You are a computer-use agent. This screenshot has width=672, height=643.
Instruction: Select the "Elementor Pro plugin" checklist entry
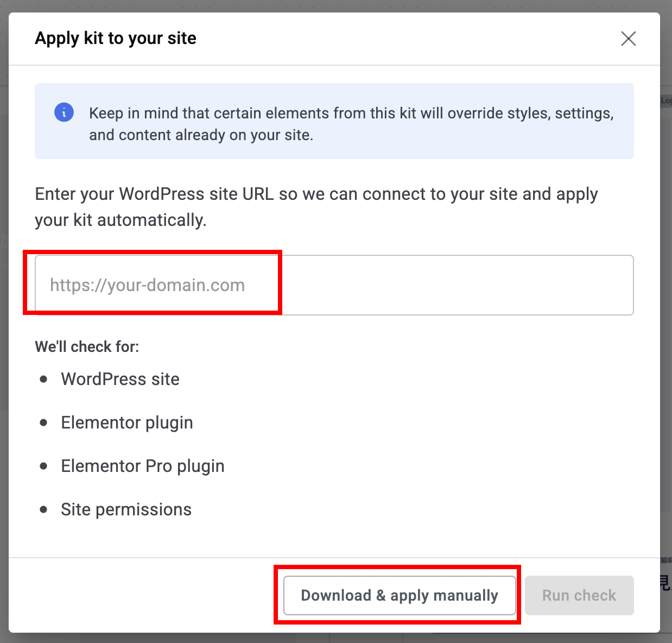coord(143,466)
